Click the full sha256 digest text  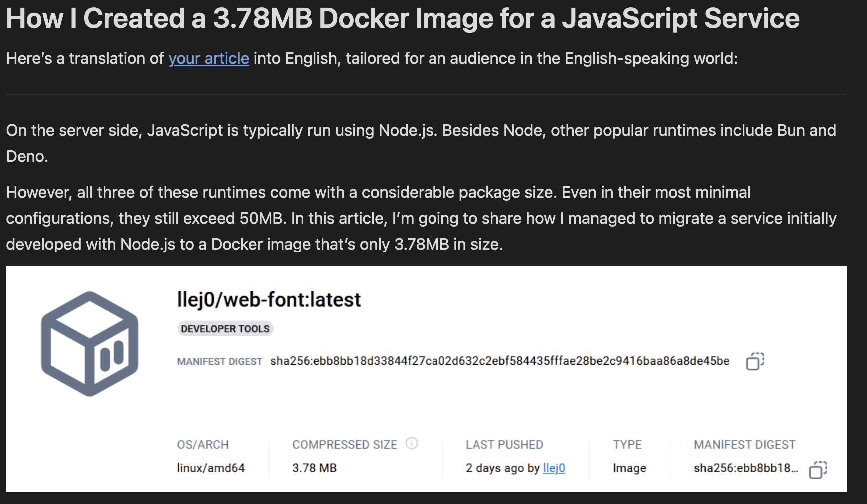(x=499, y=361)
